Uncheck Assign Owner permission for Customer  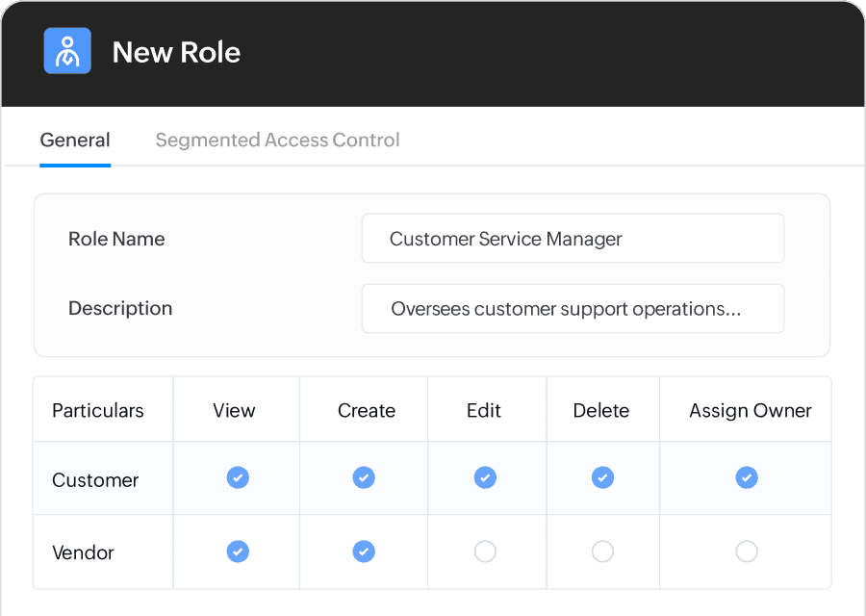(x=747, y=478)
